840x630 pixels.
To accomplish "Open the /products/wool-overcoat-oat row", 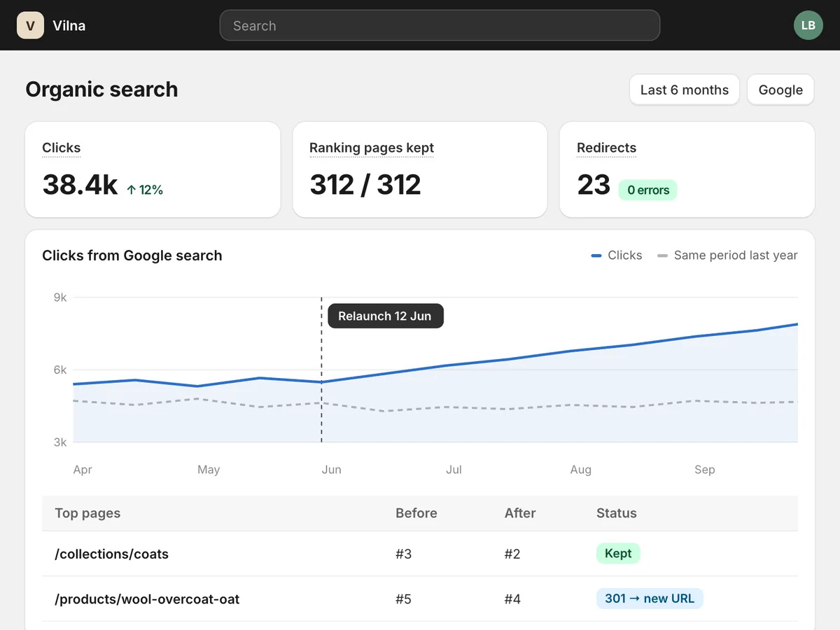I will pyautogui.click(x=420, y=599).
